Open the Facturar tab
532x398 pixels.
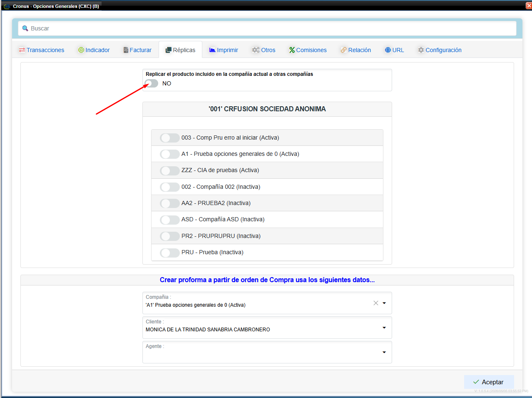tap(137, 50)
